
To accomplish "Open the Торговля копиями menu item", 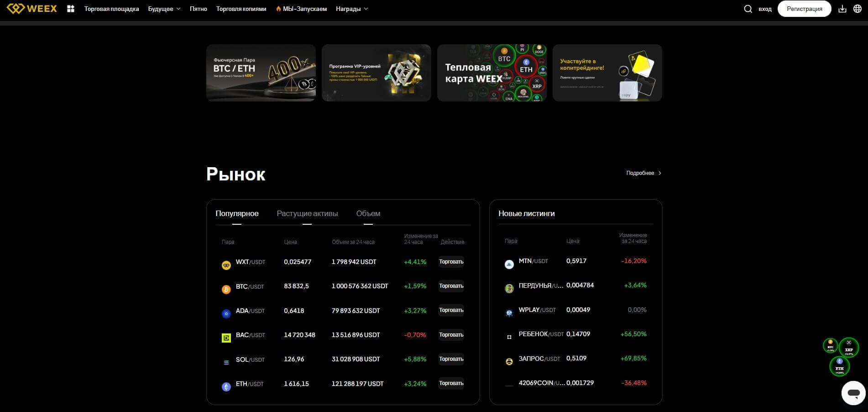I will (241, 9).
